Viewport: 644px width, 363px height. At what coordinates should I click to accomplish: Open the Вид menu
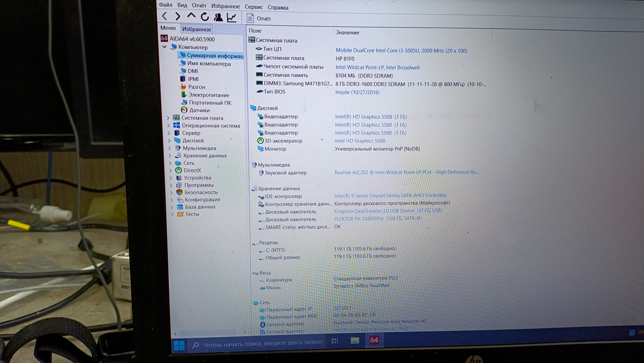(182, 5)
